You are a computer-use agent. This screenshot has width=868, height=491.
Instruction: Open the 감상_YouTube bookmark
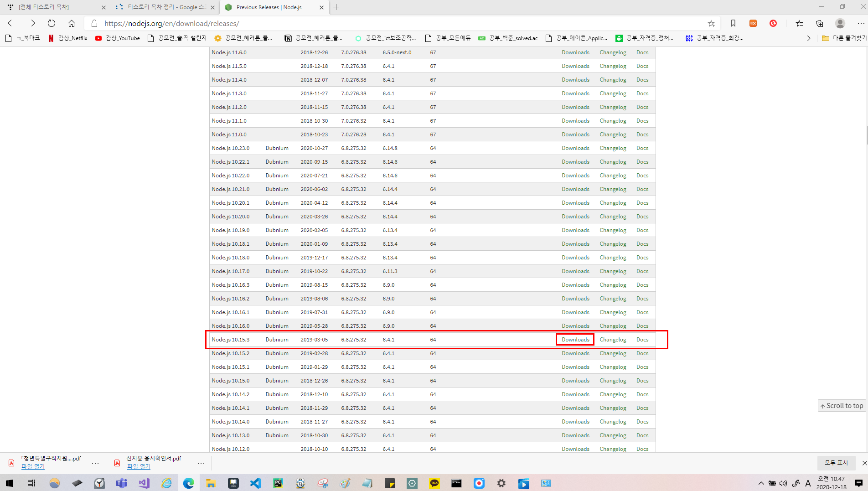point(118,38)
